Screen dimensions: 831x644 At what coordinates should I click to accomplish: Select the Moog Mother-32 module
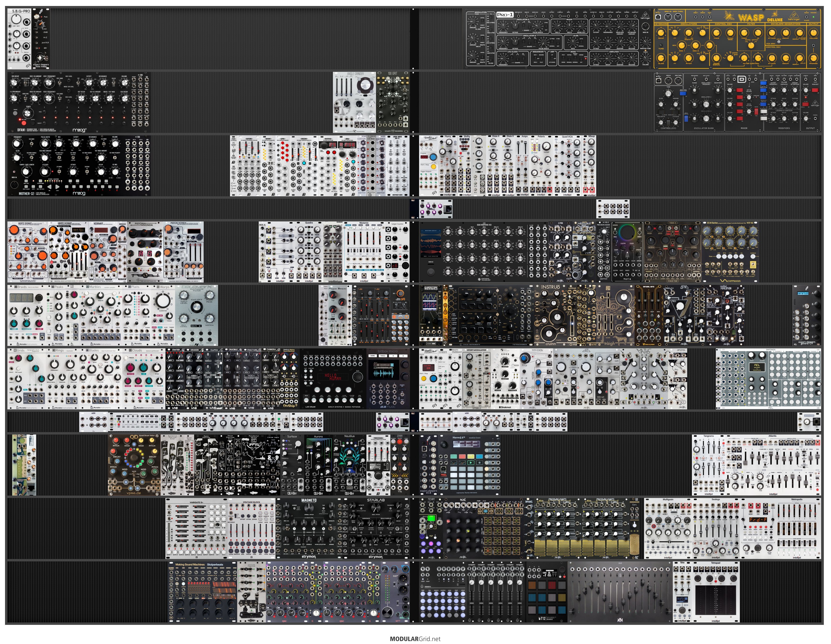point(79,166)
